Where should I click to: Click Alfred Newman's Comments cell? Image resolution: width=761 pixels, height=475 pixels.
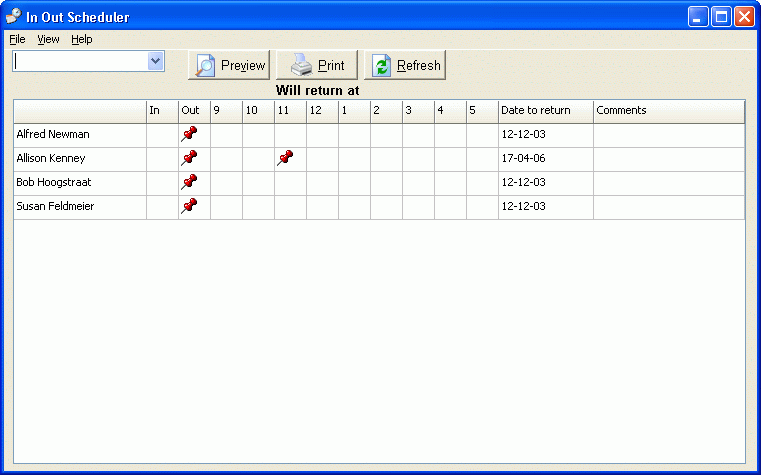[669, 135]
